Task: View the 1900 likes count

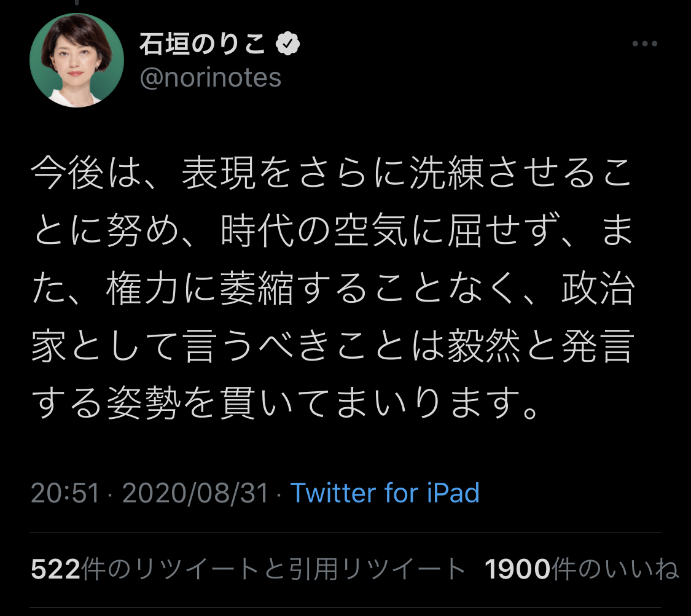Action: pyautogui.click(x=517, y=570)
